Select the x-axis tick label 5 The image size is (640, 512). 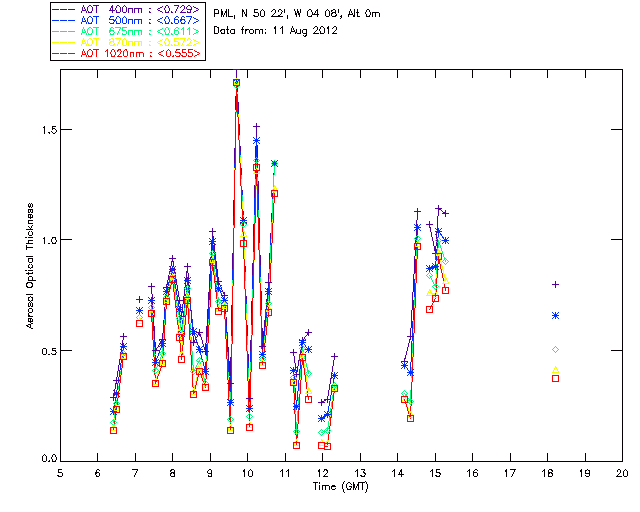click(x=60, y=473)
